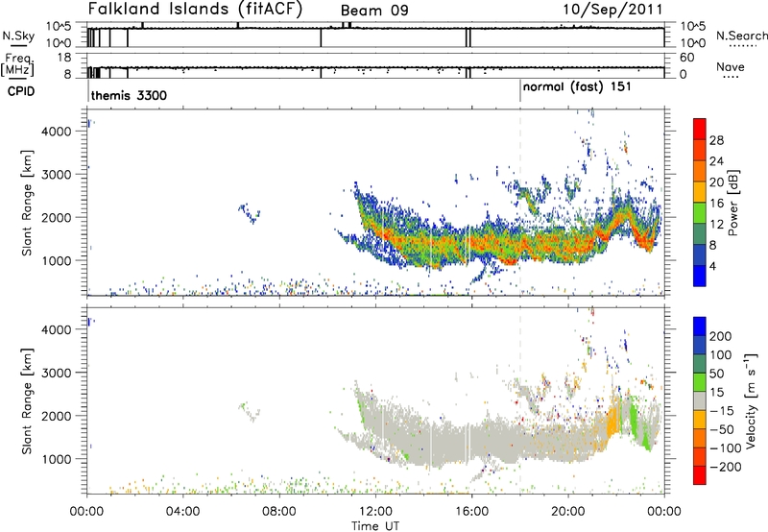
Task: Click 'Slant Range [km]' label of velocity panel
Action: [x=27, y=400]
